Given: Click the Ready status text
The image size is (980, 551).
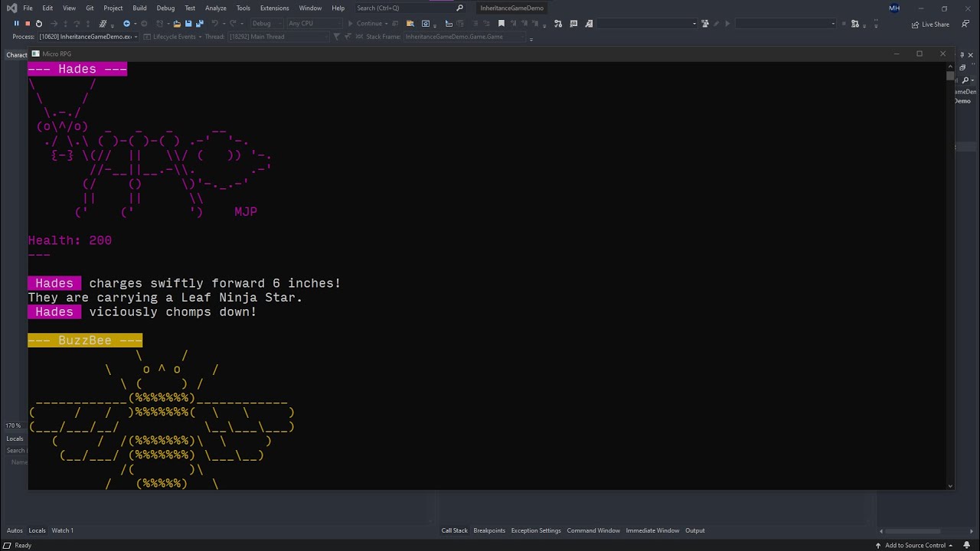Looking at the screenshot, I should click(23, 546).
